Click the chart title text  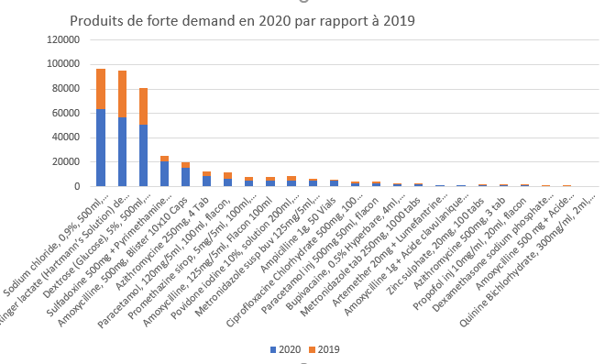pos(242,21)
